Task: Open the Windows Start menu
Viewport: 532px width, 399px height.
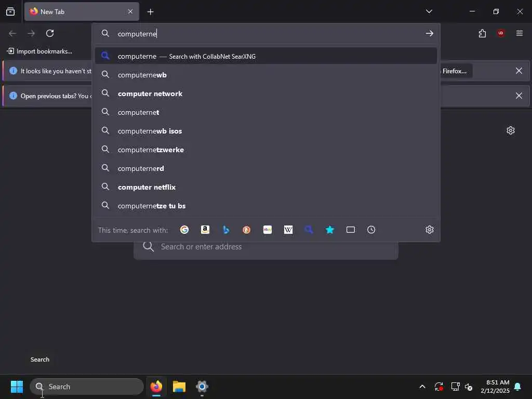Action: [x=17, y=387]
